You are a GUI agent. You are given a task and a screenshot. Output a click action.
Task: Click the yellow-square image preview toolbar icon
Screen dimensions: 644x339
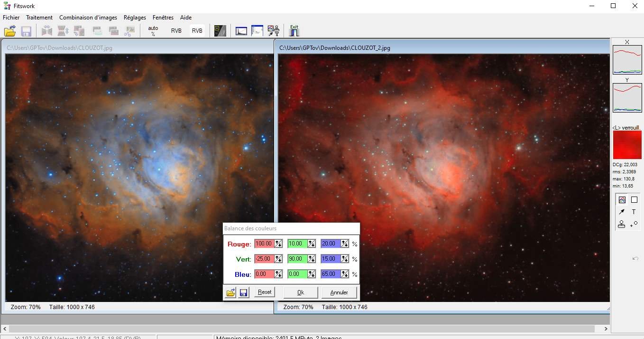point(220,31)
